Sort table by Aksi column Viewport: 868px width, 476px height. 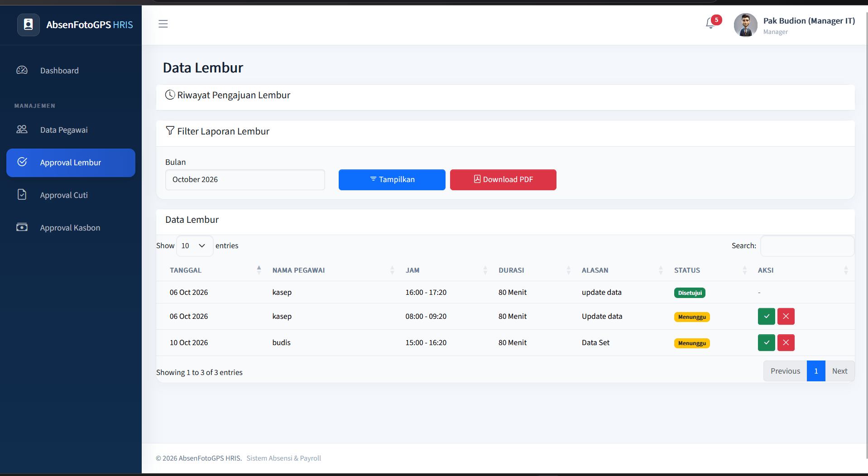coord(804,270)
